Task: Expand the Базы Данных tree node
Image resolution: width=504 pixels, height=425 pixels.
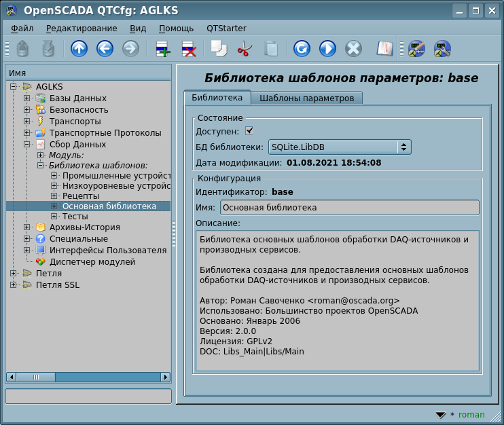Action: coord(27,98)
